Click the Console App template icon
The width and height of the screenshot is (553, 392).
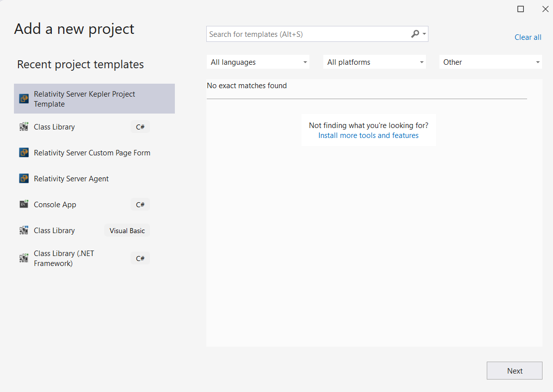(x=23, y=204)
